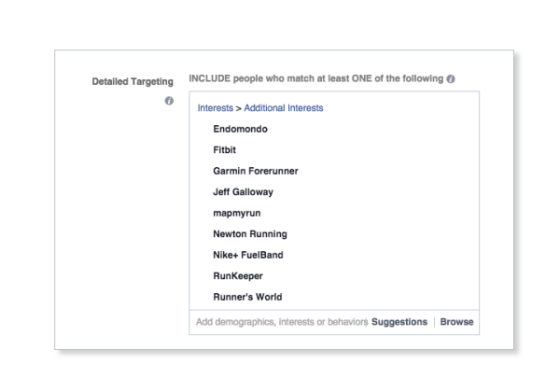Select the Newton Running interest

click(250, 234)
